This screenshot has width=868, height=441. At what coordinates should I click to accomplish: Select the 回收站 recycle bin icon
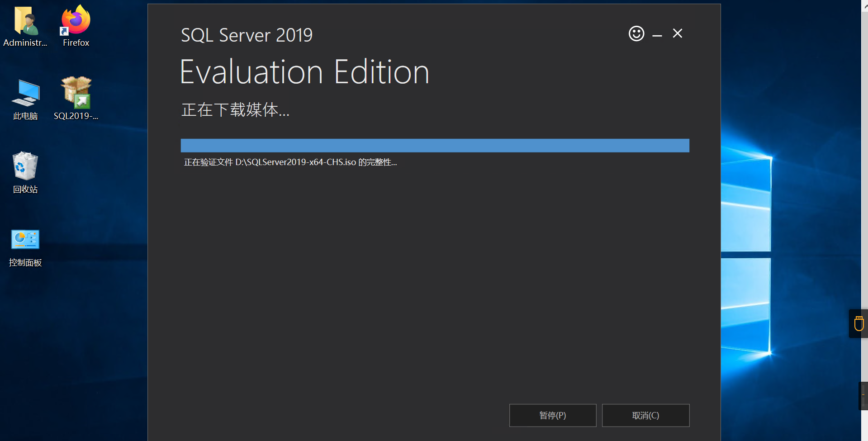tap(25, 173)
